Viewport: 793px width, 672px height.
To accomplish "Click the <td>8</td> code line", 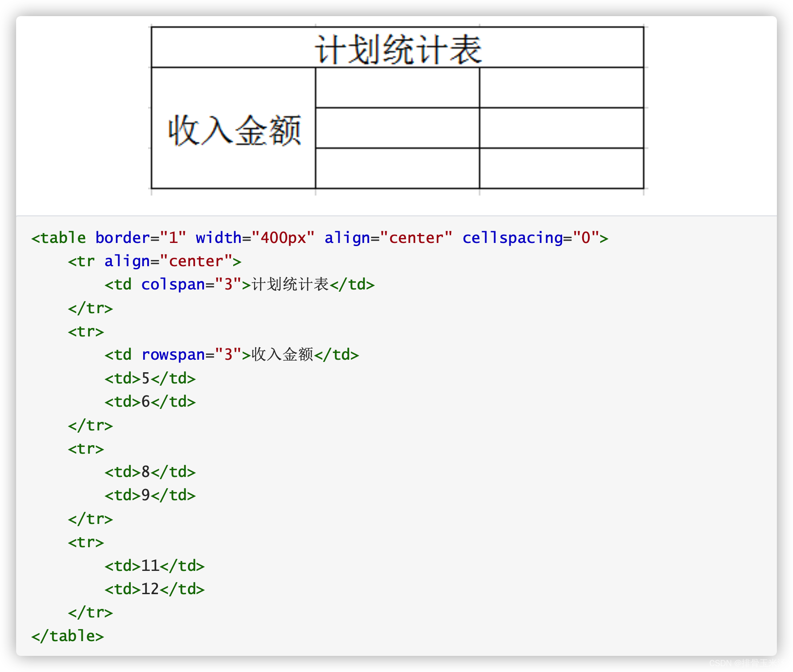I will tap(150, 472).
